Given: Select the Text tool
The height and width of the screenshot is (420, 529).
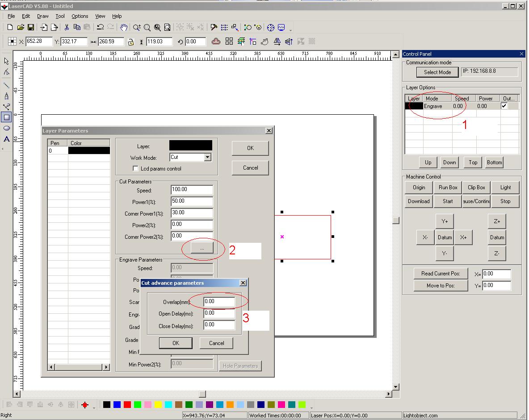Looking at the screenshot, I should coord(6,139).
